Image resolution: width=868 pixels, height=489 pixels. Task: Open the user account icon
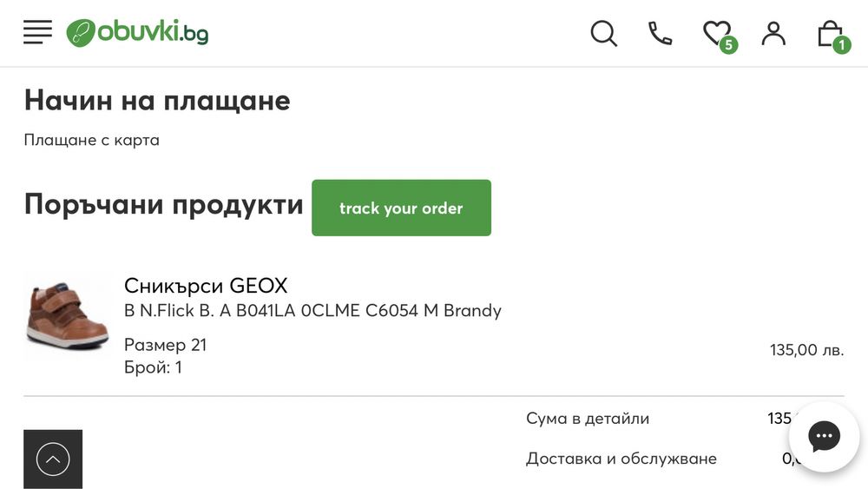coord(773,34)
